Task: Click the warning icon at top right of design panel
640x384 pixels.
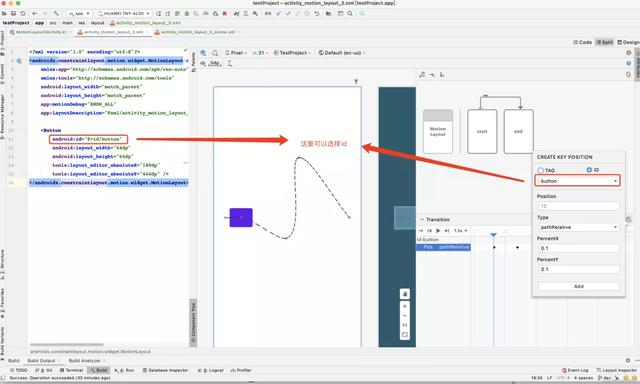Action: (629, 53)
